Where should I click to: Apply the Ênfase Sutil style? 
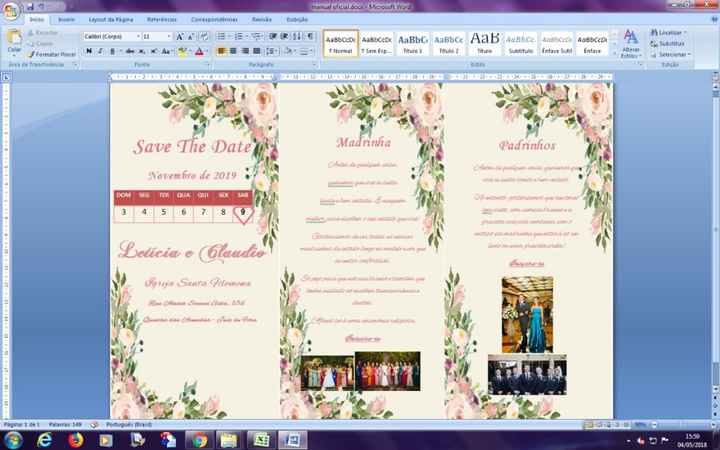click(557, 44)
